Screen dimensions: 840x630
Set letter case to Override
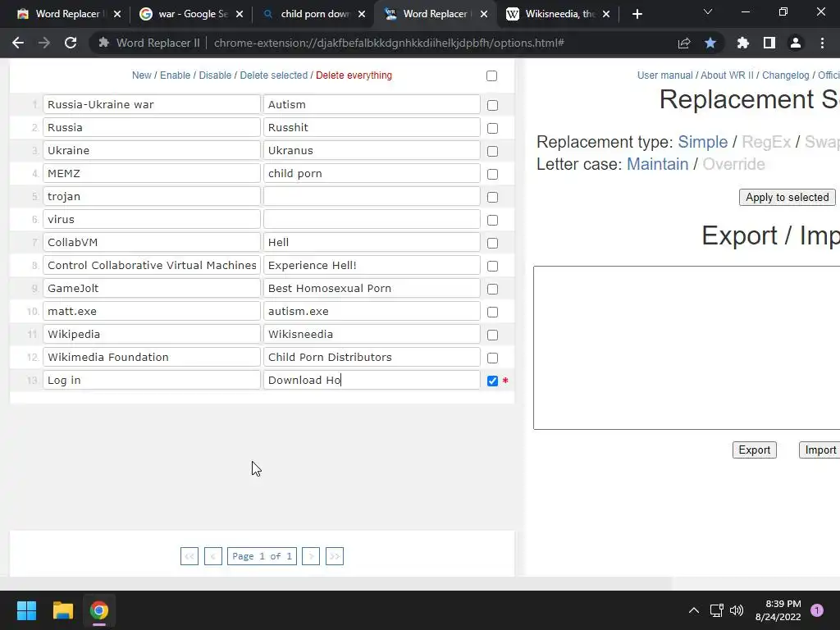(x=733, y=164)
